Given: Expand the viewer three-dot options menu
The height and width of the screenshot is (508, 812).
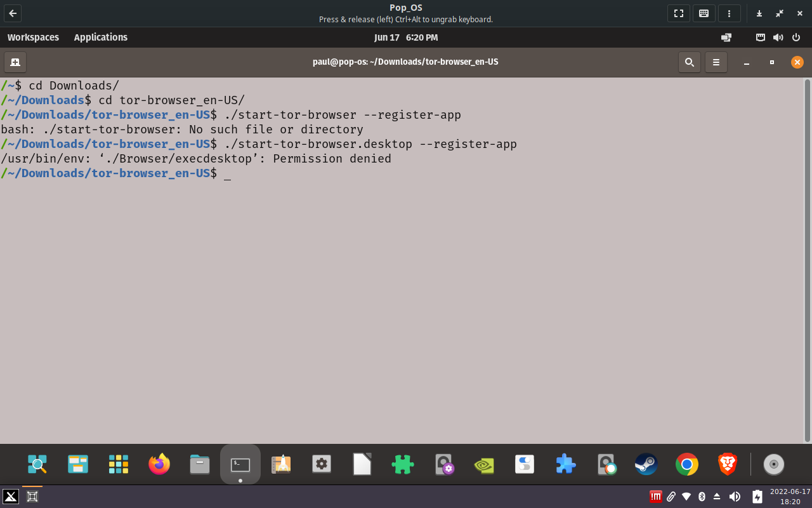Looking at the screenshot, I should 729,13.
